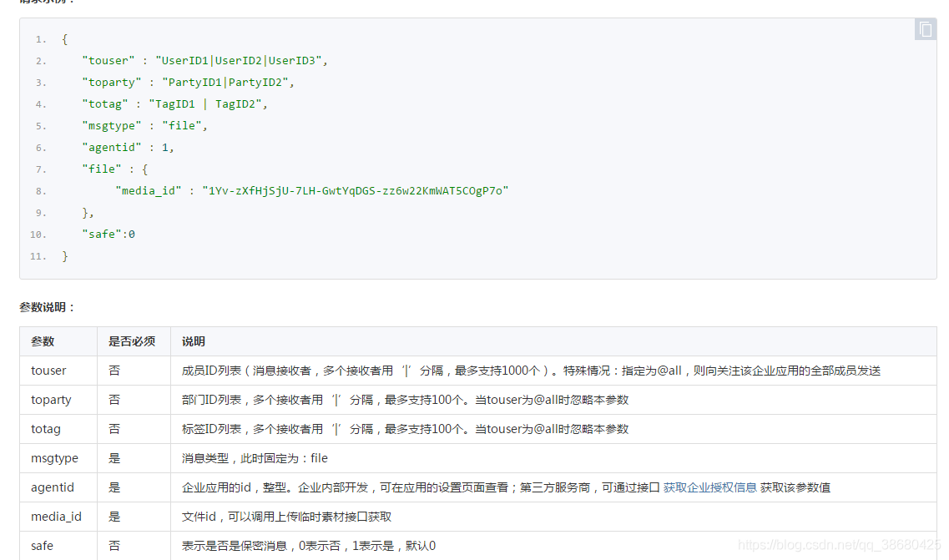Click line number 10 in code block
949x560 pixels.
point(38,235)
